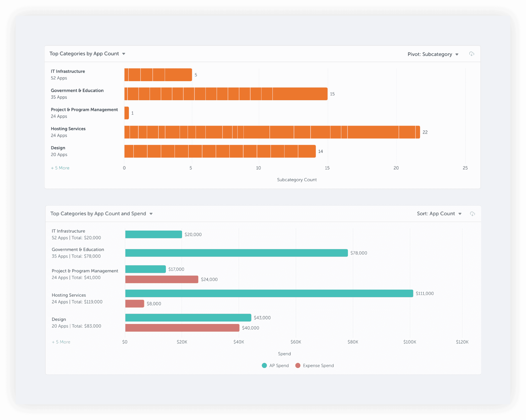The image size is (526, 420).
Task: Click Design $40,000 Expense Spend bar
Action: (x=182, y=328)
